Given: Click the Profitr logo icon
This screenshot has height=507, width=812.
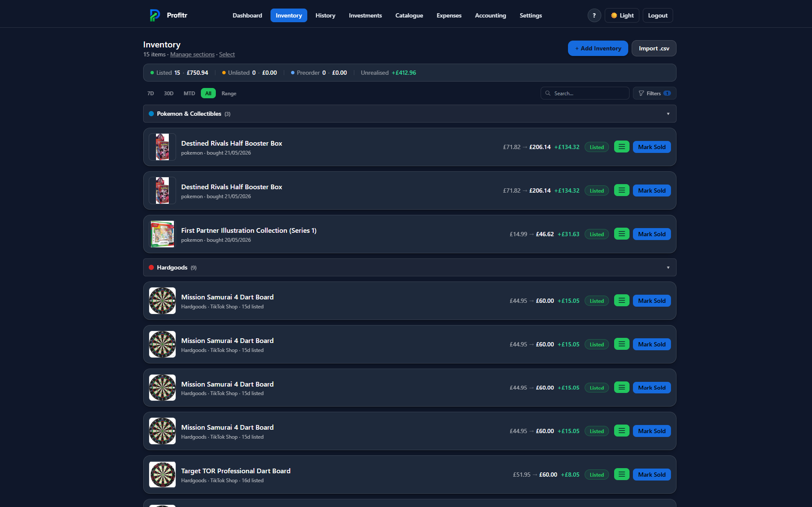Looking at the screenshot, I should click(x=155, y=15).
